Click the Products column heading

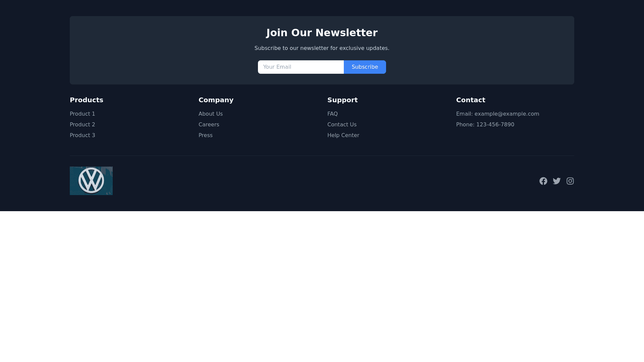coord(87,100)
